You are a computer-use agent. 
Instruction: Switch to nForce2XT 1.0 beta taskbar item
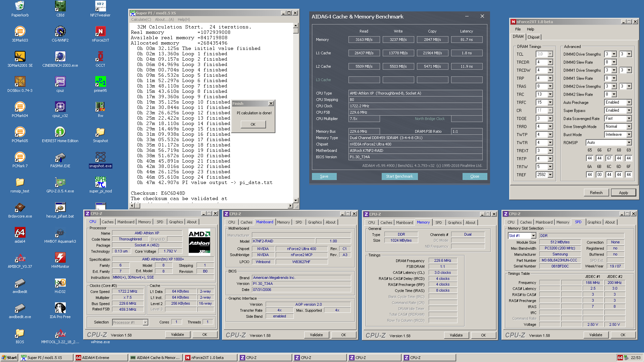pos(211,358)
